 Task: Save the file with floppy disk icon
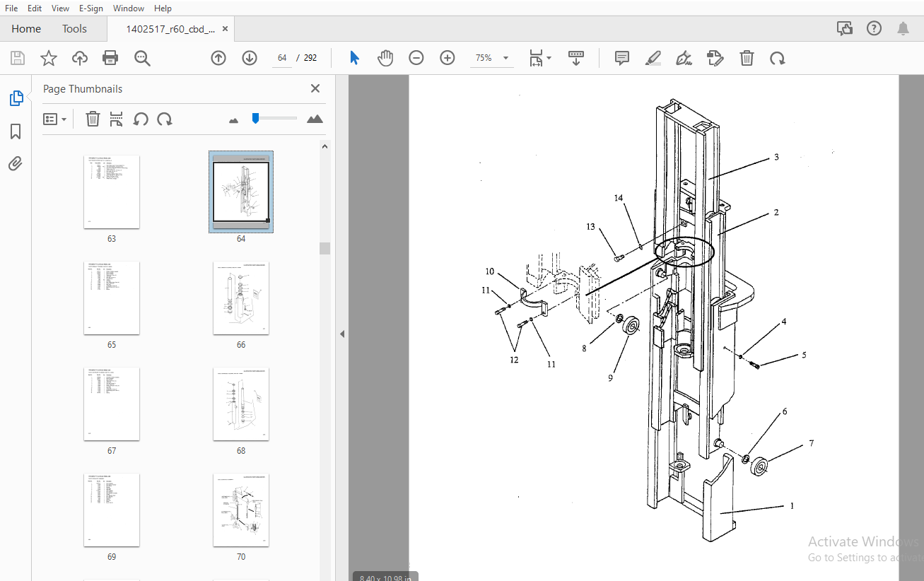pyautogui.click(x=17, y=58)
